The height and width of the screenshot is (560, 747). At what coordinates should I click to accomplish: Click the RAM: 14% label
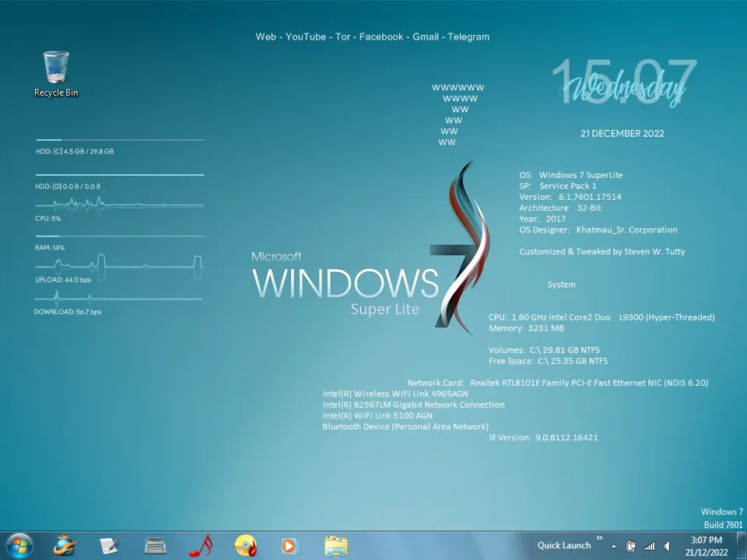click(50, 247)
